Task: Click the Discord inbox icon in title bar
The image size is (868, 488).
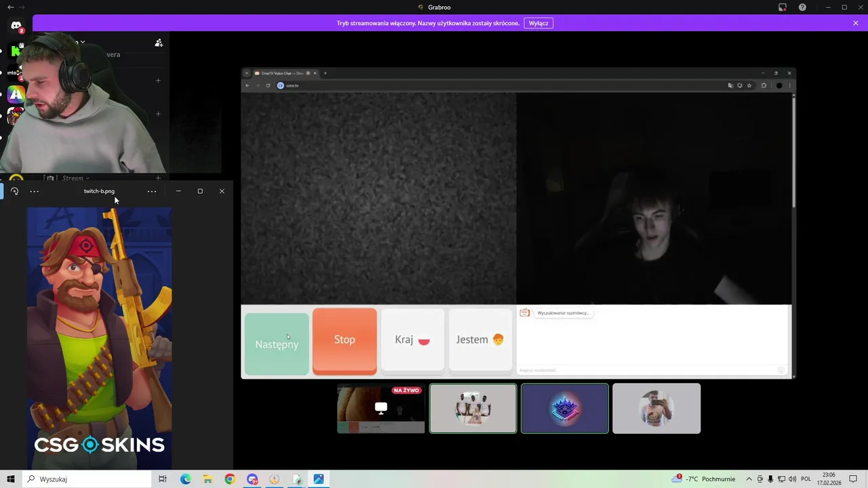Action: click(x=783, y=7)
